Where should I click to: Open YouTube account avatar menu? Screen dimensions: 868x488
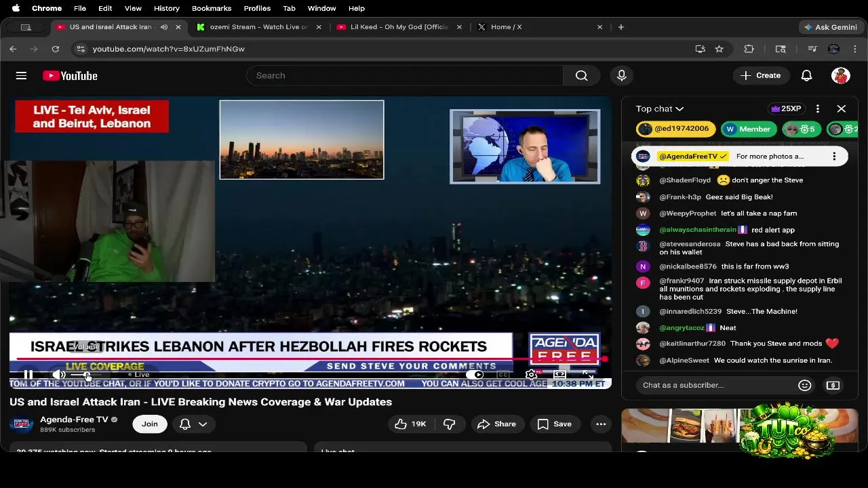click(x=841, y=75)
